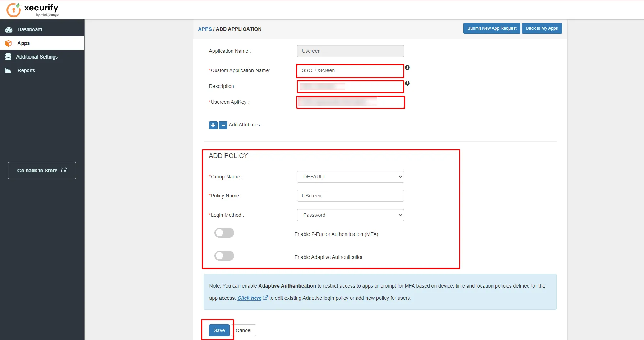Click the Add Attributes label

coord(245,125)
